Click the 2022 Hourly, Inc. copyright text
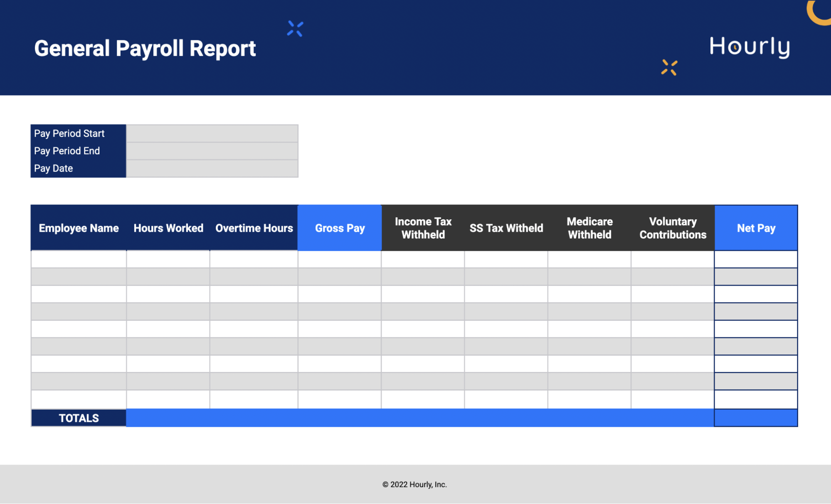Viewport: 831px width, 504px height. point(414,484)
